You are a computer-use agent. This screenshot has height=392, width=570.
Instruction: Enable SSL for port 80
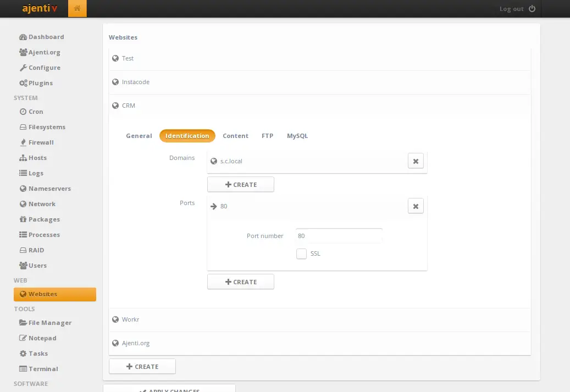tap(301, 253)
